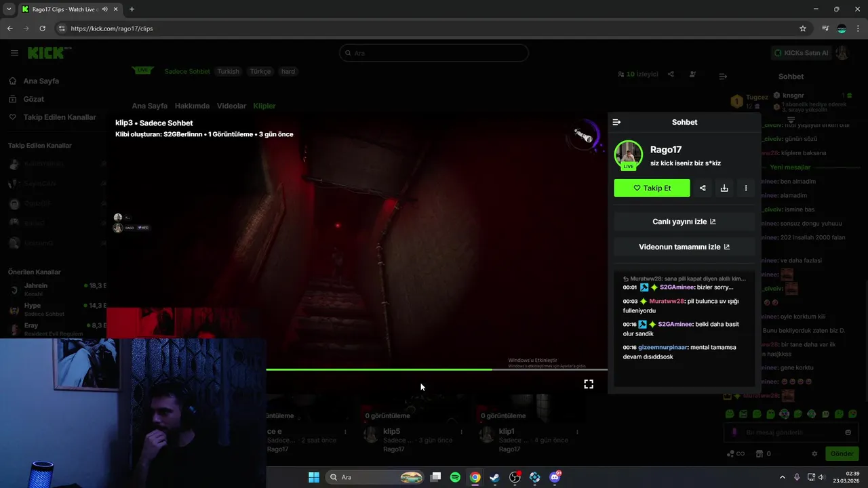Open Canlı yayını izle link
The image size is (868, 488).
(x=684, y=222)
